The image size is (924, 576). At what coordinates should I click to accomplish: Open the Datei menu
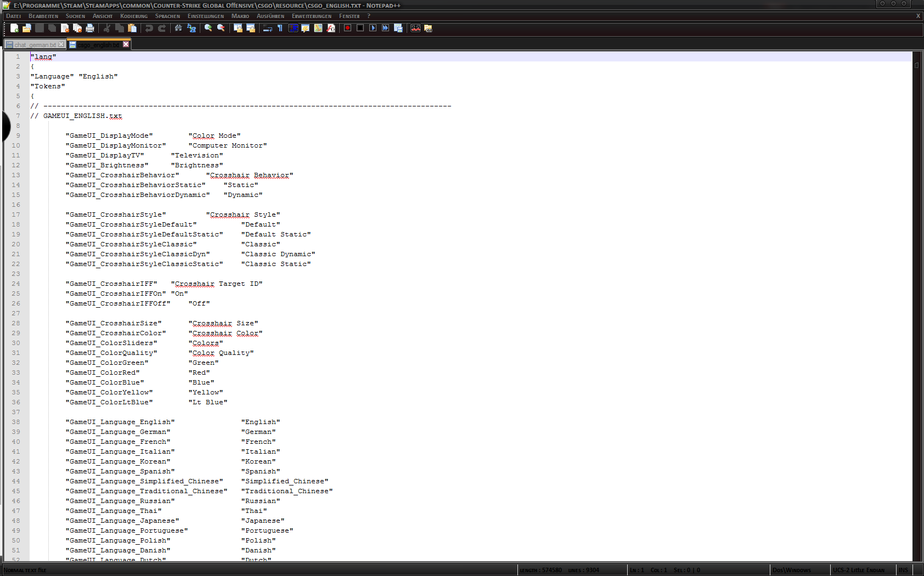coord(14,16)
